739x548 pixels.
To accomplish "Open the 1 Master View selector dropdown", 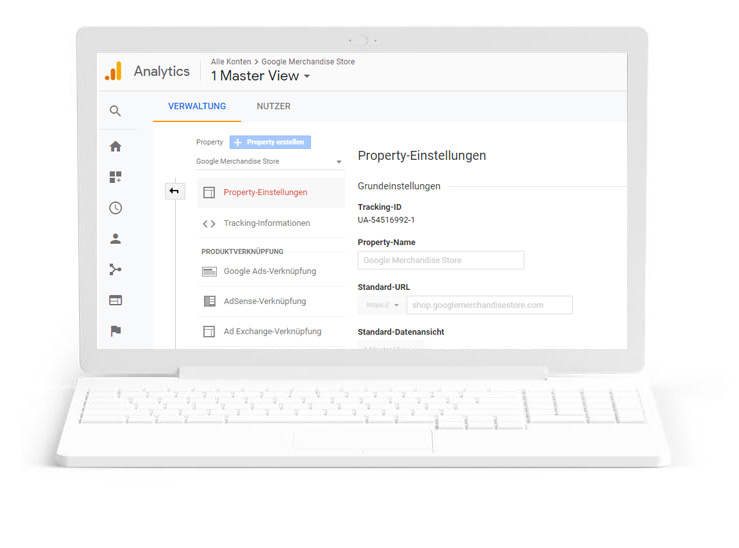I will tap(260, 76).
